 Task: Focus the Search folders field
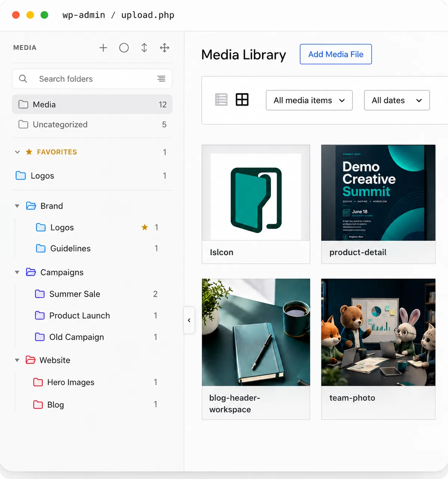point(92,79)
